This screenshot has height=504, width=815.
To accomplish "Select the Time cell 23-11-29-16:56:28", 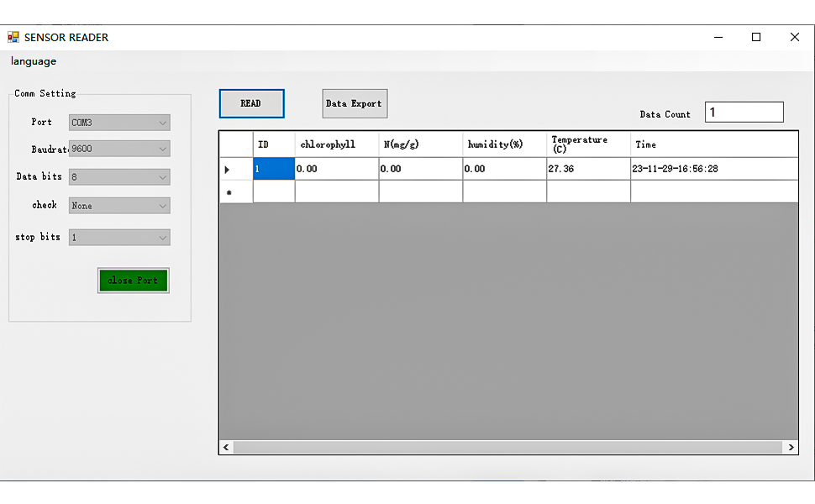I will (712, 169).
